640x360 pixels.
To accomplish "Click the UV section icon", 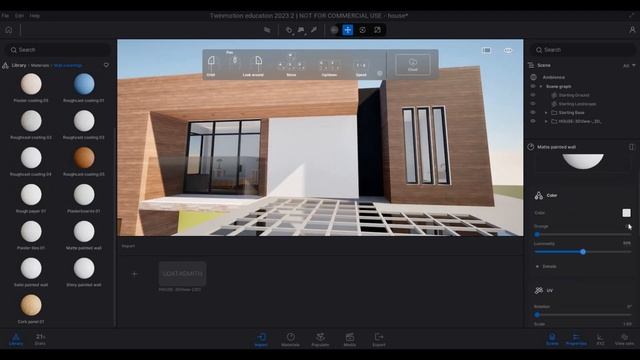I will (x=539, y=290).
